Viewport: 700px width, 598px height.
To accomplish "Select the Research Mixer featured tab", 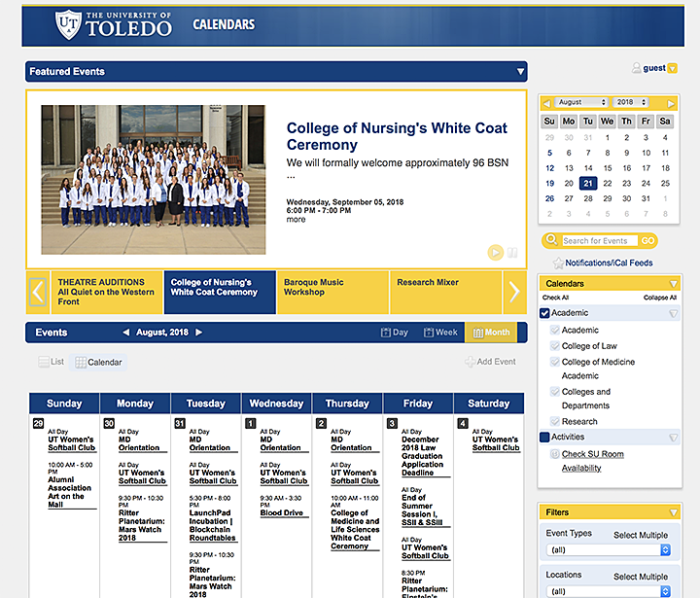I will coord(445,292).
